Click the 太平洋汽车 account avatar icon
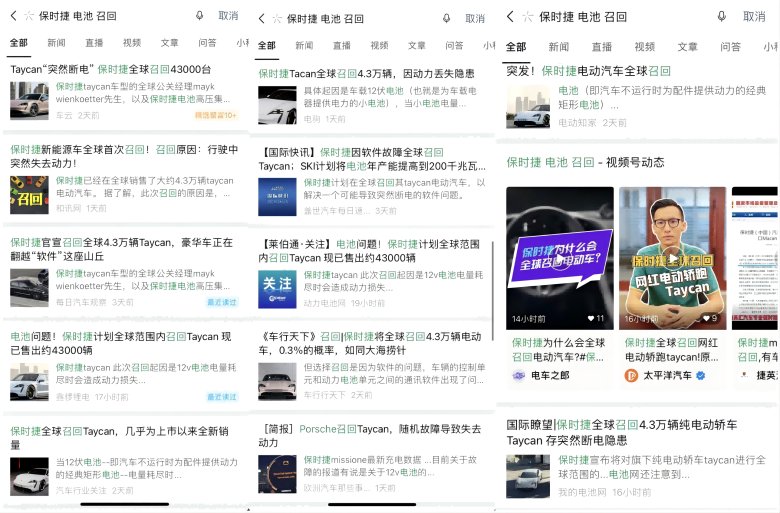This screenshot has width=780, height=513. click(631, 376)
